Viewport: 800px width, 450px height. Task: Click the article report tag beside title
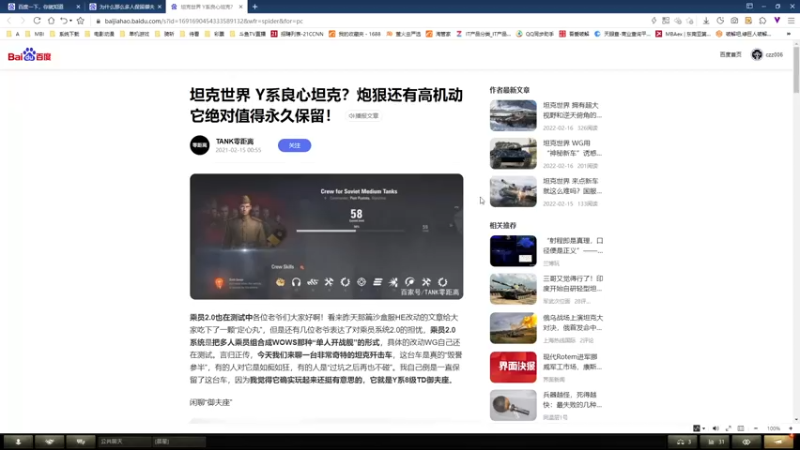[363, 116]
